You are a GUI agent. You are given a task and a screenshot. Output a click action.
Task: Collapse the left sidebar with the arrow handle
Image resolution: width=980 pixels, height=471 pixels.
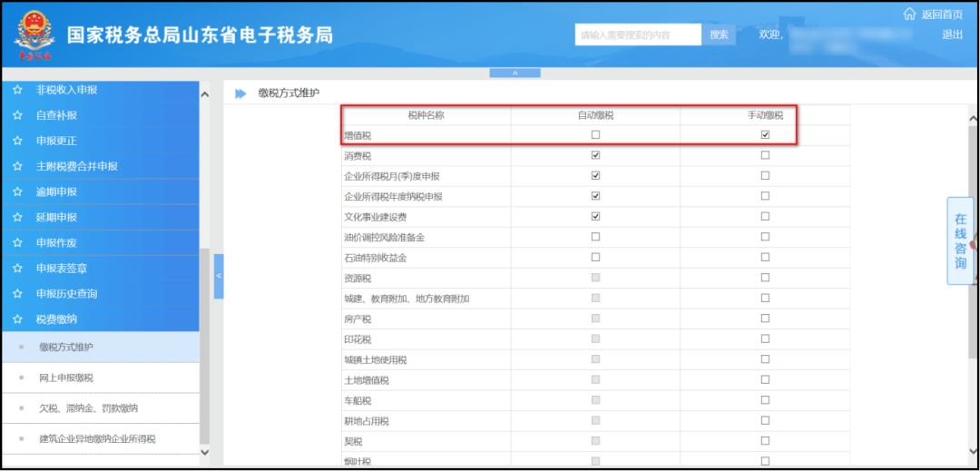(219, 276)
